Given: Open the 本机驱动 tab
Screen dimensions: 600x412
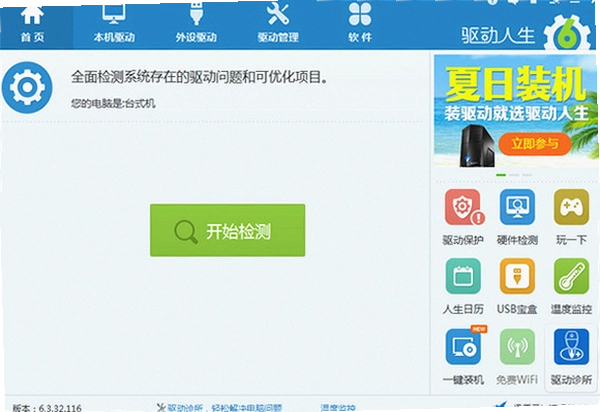Looking at the screenshot, I should (x=114, y=25).
